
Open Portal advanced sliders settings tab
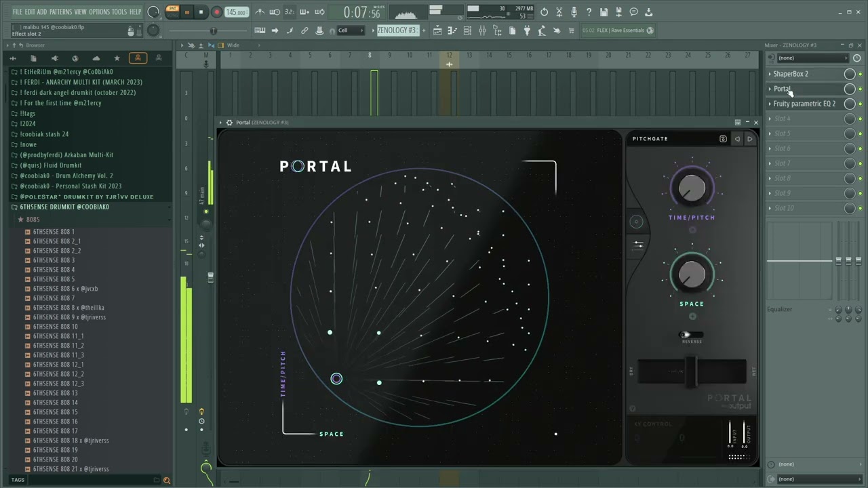click(x=638, y=245)
